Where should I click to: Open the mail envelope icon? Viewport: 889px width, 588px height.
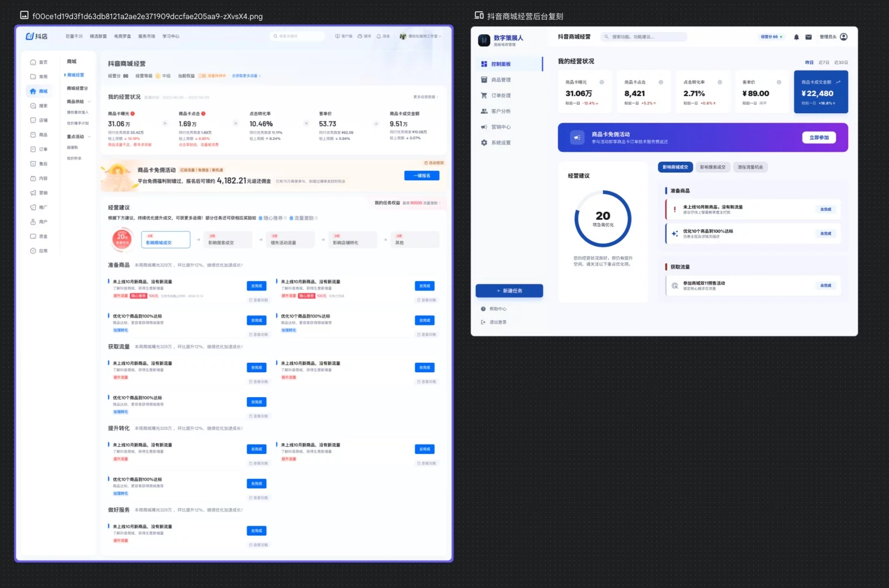(808, 37)
